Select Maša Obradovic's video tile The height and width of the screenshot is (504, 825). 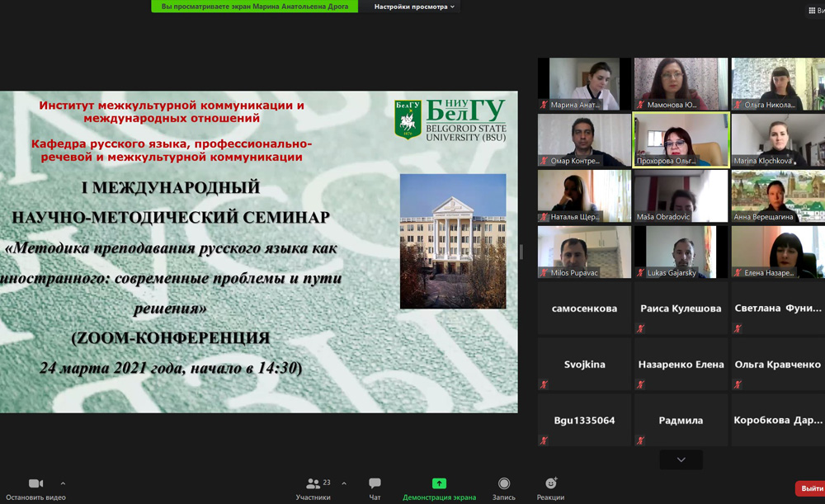(x=681, y=195)
